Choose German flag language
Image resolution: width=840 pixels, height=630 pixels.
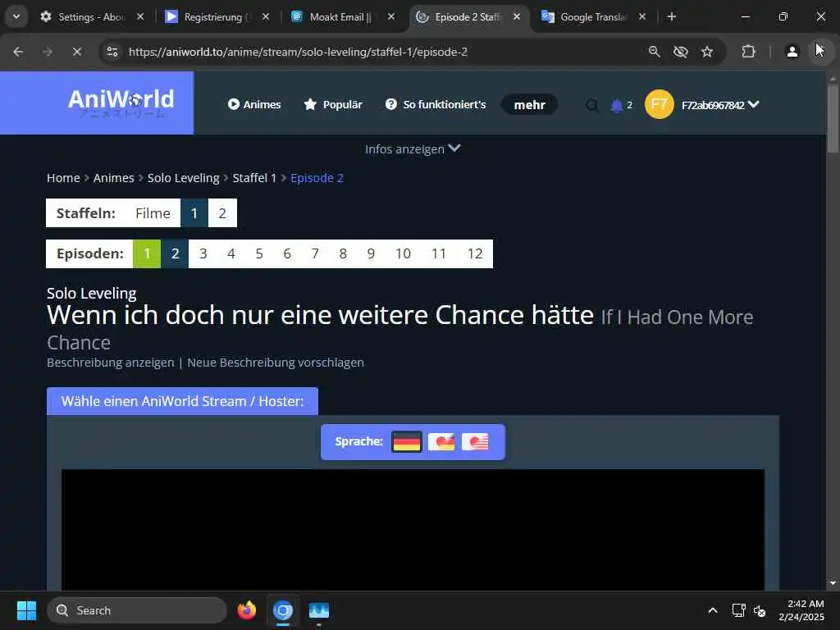pos(407,442)
